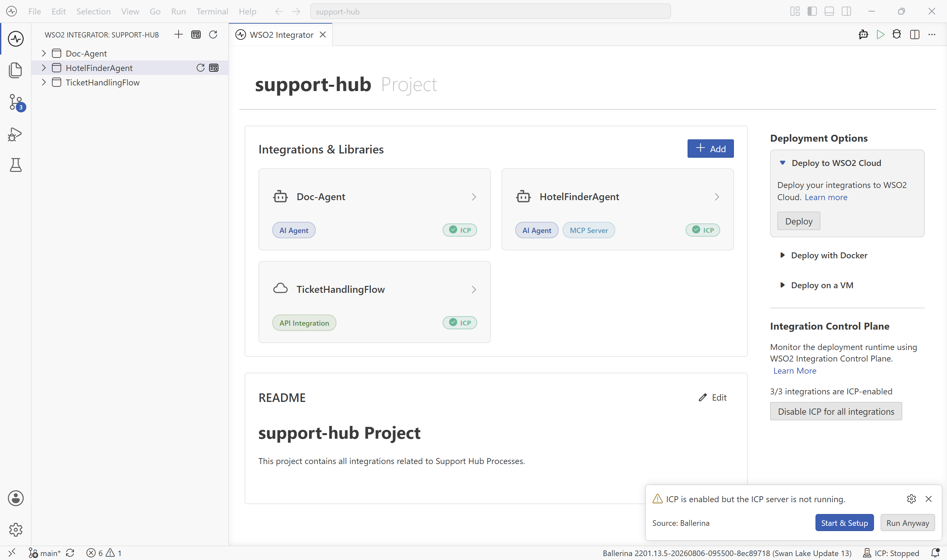Expand the Deploy on a VM section

[783, 285]
